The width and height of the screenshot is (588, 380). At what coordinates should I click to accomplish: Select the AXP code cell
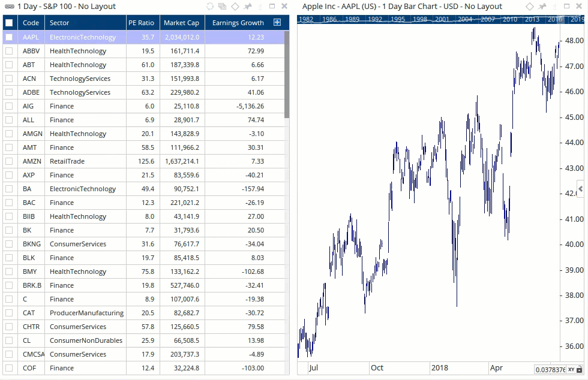tap(31, 175)
